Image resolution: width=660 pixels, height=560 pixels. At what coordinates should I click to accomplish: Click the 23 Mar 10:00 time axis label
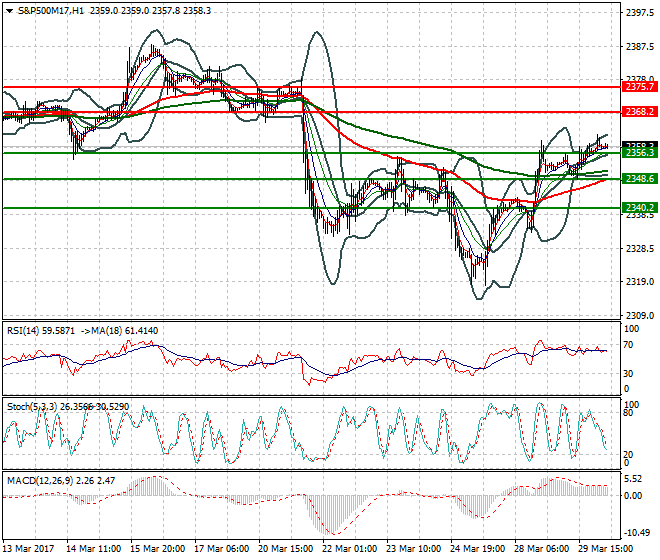(x=414, y=549)
